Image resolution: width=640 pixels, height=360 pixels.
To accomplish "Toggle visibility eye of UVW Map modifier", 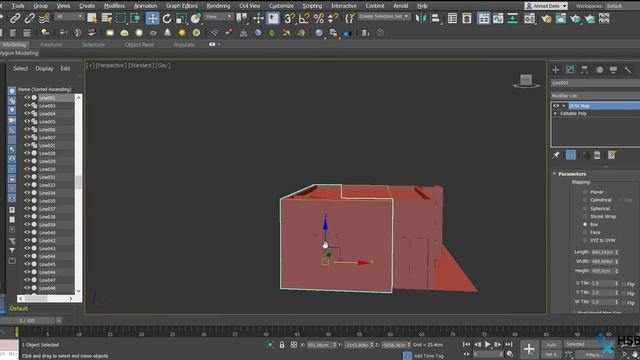I will 556,106.
